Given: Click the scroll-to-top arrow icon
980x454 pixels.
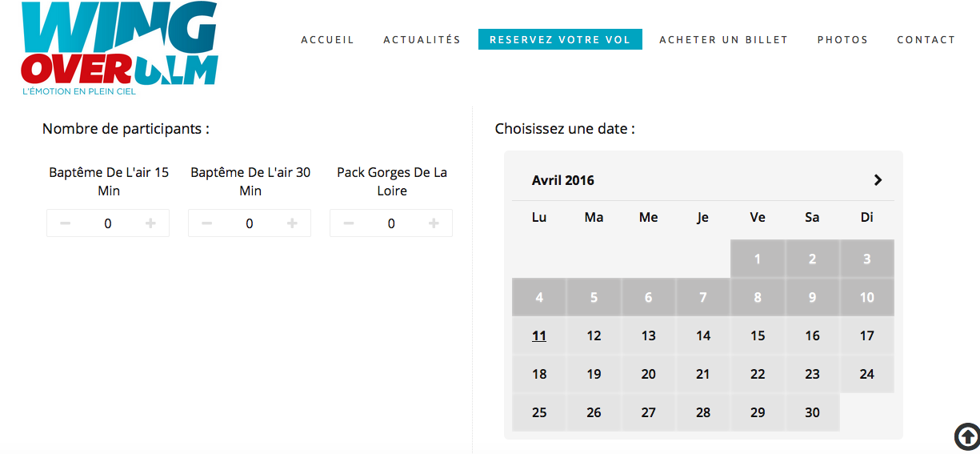Looking at the screenshot, I should [x=967, y=436].
